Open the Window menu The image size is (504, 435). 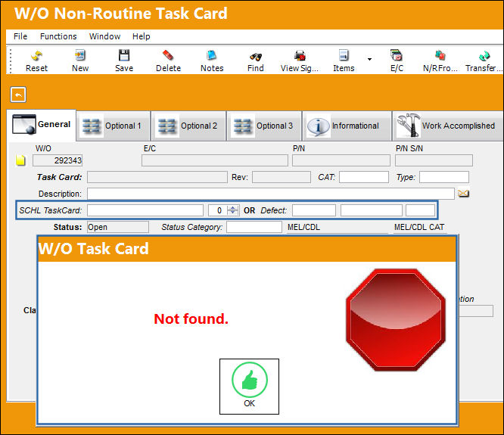pyautogui.click(x=104, y=36)
